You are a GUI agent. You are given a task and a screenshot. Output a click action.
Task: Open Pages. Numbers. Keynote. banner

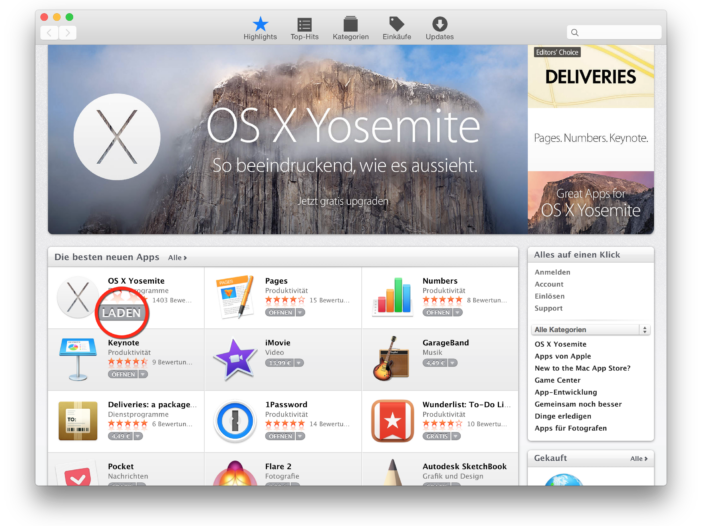pyautogui.click(x=591, y=139)
